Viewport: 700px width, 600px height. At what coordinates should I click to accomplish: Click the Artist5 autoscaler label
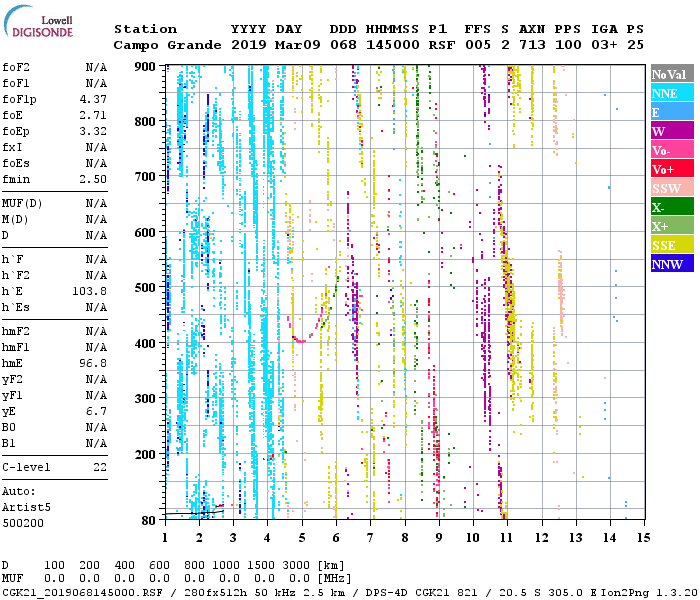[26, 507]
